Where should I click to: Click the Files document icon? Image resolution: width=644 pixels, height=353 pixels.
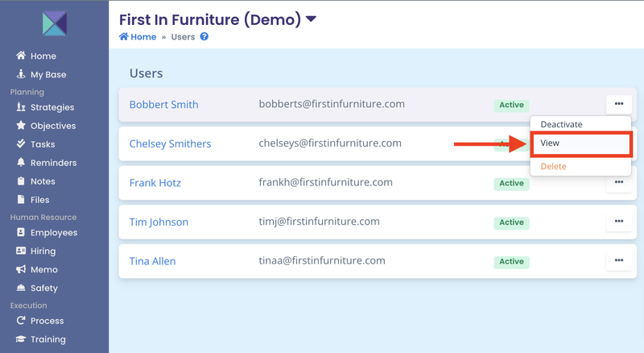[x=21, y=200]
